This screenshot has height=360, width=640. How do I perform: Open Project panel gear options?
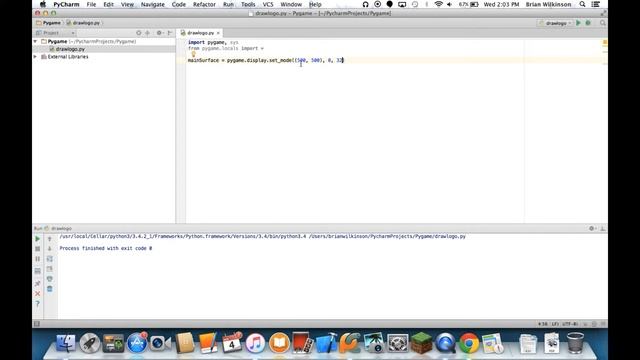point(159,33)
